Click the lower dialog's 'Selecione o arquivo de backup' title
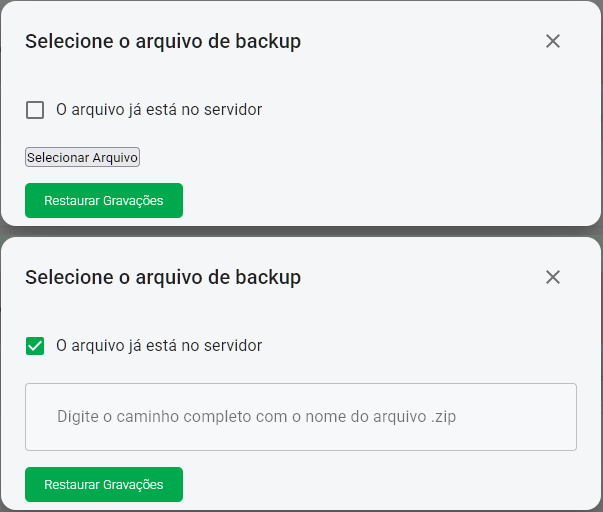This screenshot has height=512, width=603. pyautogui.click(x=163, y=277)
